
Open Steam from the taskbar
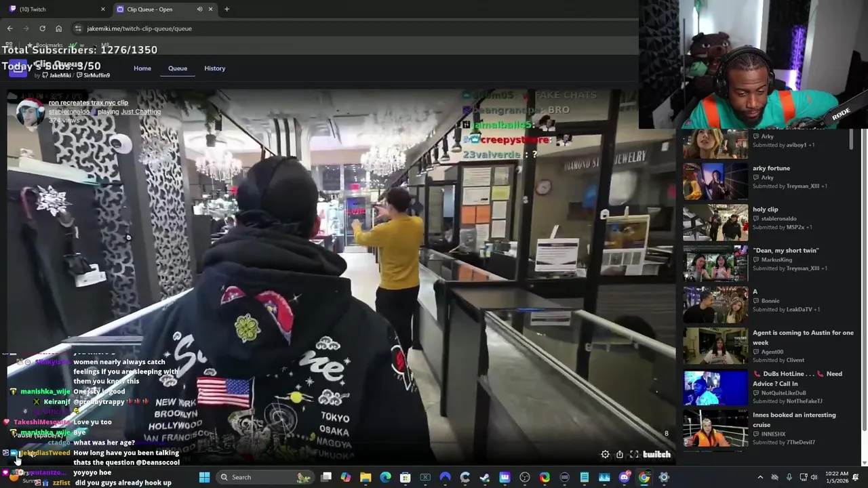(485, 477)
